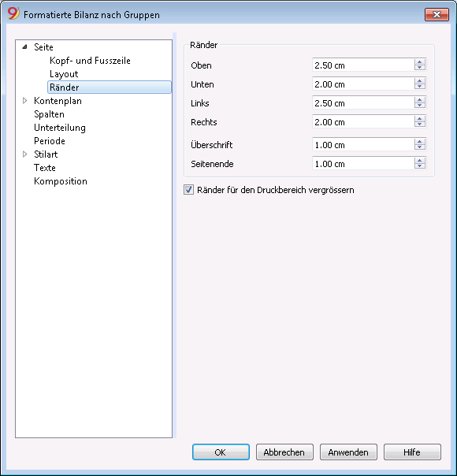Confirm the dialog with OK
The height and width of the screenshot is (476, 457).
pos(221,452)
